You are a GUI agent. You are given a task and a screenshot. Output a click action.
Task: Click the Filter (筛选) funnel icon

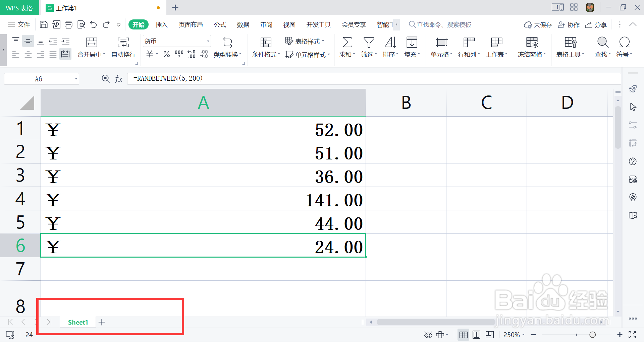(x=369, y=42)
